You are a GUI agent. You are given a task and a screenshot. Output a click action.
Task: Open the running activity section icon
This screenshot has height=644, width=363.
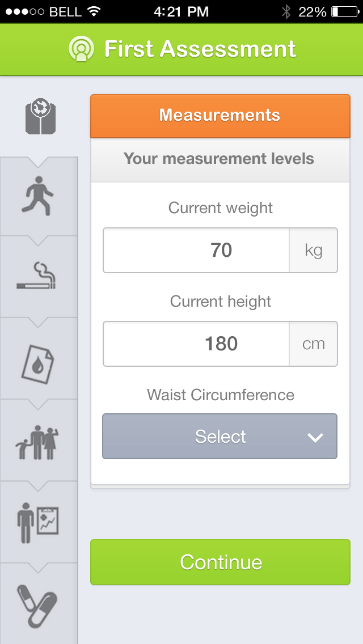tap(39, 196)
